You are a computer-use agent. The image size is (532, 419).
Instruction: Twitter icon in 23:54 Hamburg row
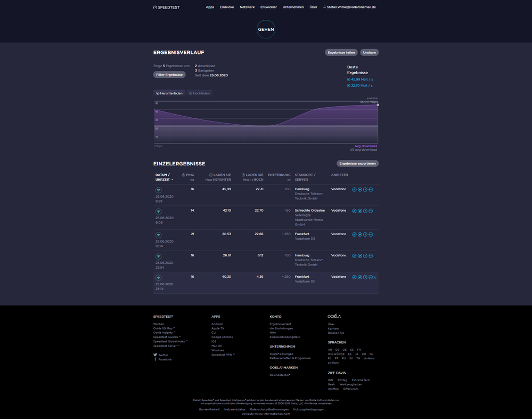tap(359, 256)
